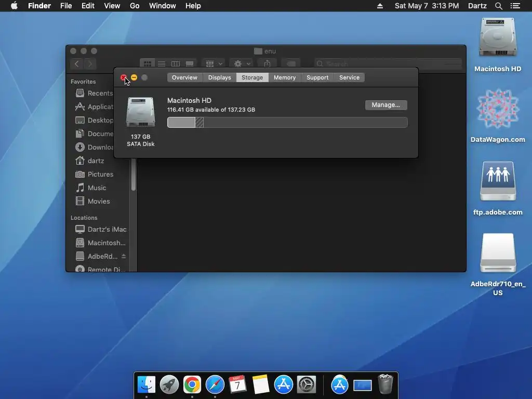Open Notes app in the Dock
The width and height of the screenshot is (532, 399).
tap(261, 384)
